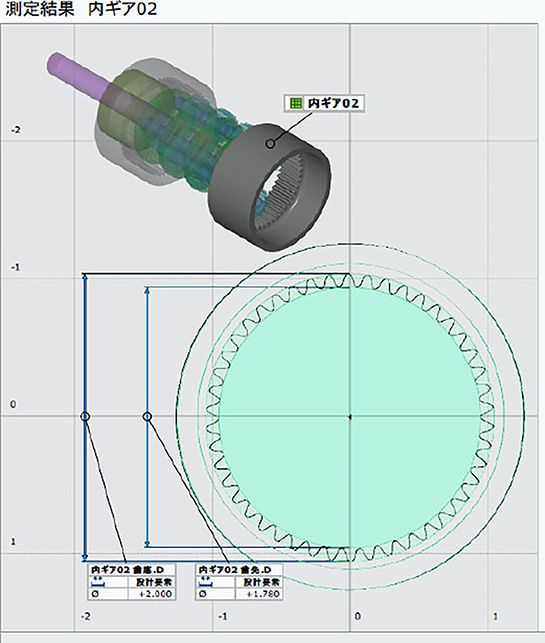
Task: Click the 測定結果 内ギア02 title
Action: 81,9
